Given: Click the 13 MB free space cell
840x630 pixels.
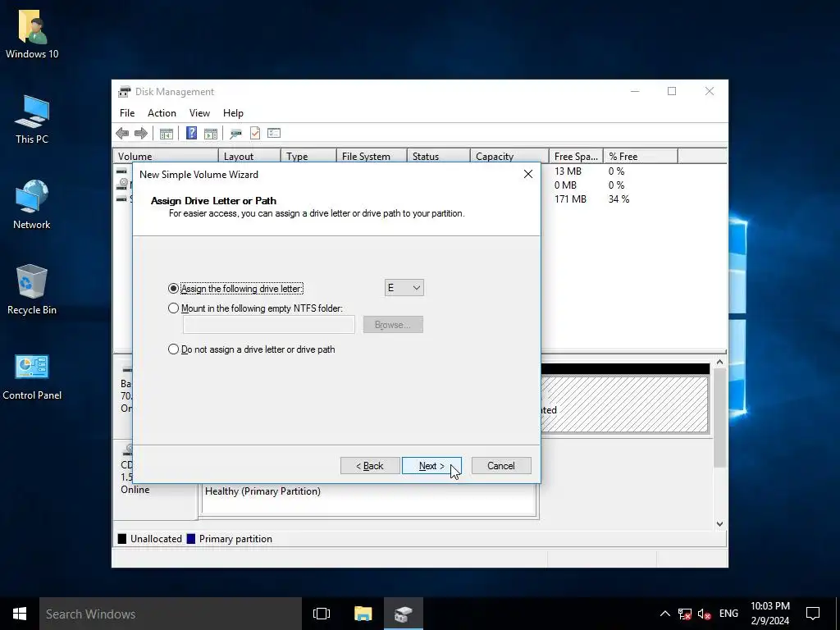Looking at the screenshot, I should (568, 171).
